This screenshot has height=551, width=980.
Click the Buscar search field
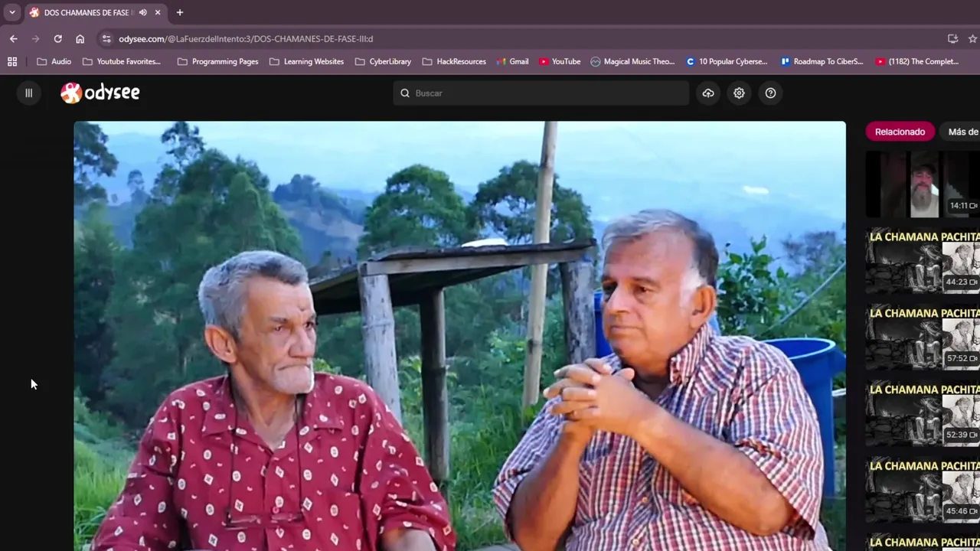[541, 93]
